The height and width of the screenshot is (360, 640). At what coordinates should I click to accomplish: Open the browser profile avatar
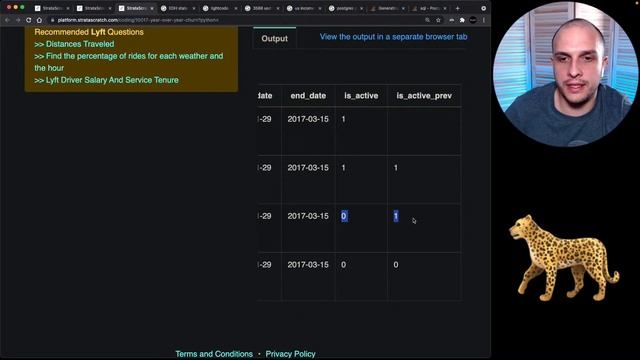[473, 20]
